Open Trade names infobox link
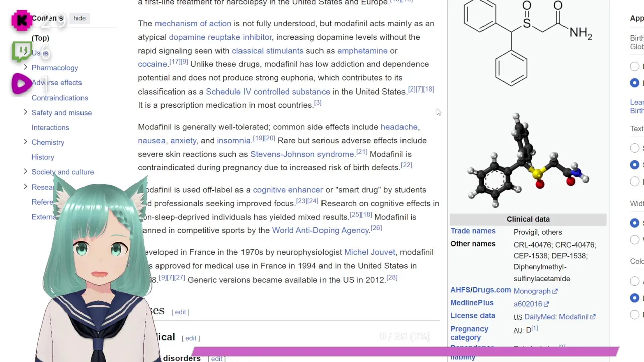Viewport: 644px width, 362px height. (x=473, y=231)
